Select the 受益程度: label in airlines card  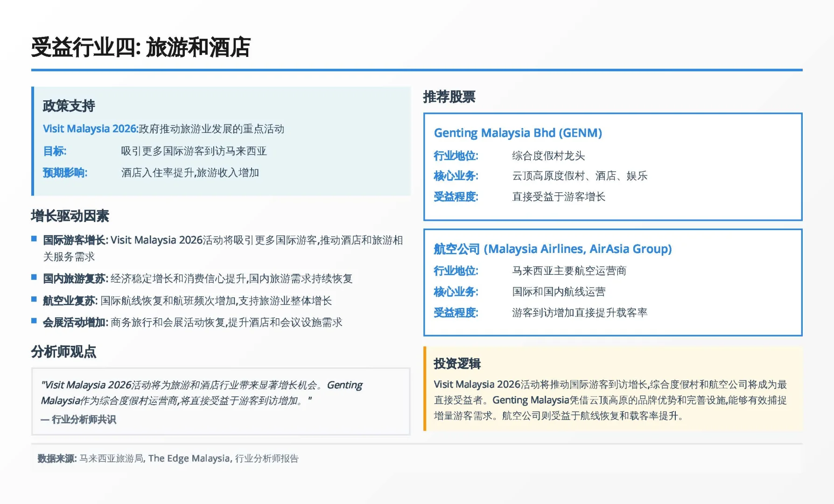(456, 313)
